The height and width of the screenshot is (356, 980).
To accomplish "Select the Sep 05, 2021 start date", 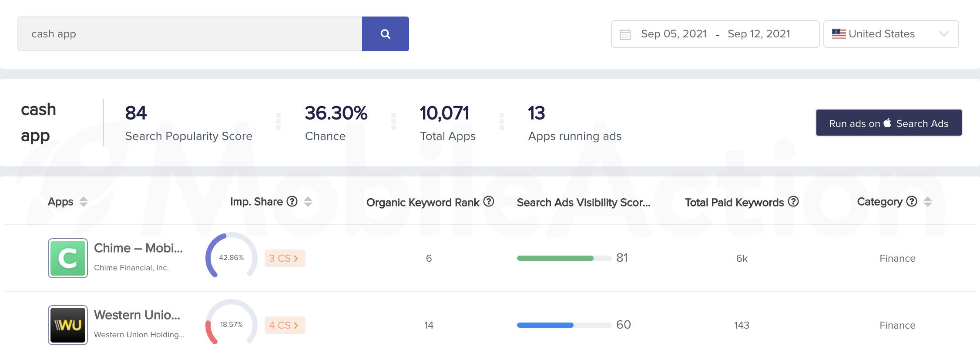I will click(674, 34).
